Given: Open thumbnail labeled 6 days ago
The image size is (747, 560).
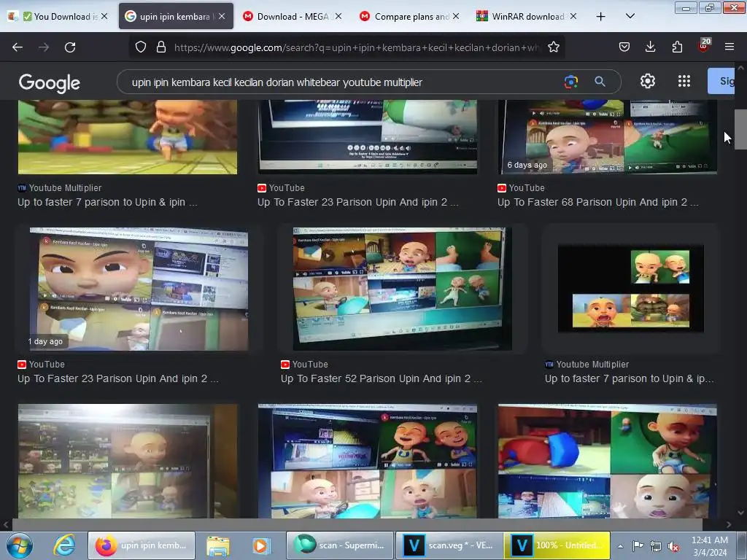Looking at the screenshot, I should [607, 136].
